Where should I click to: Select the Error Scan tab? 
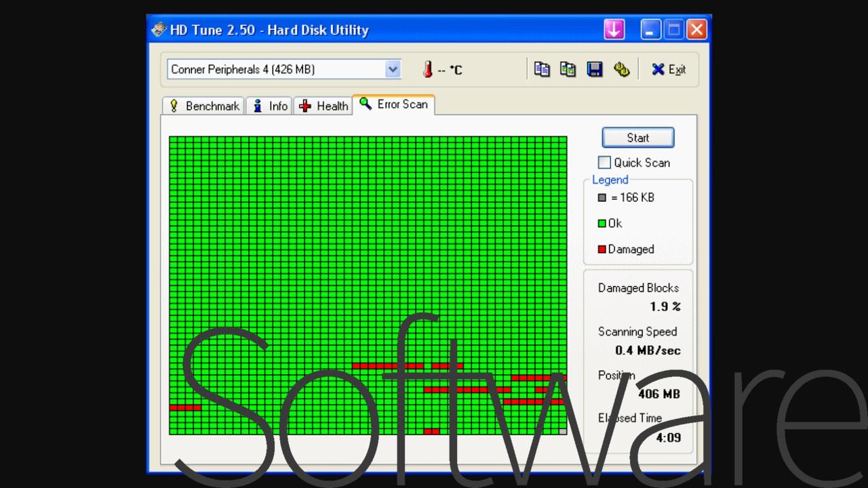point(394,104)
